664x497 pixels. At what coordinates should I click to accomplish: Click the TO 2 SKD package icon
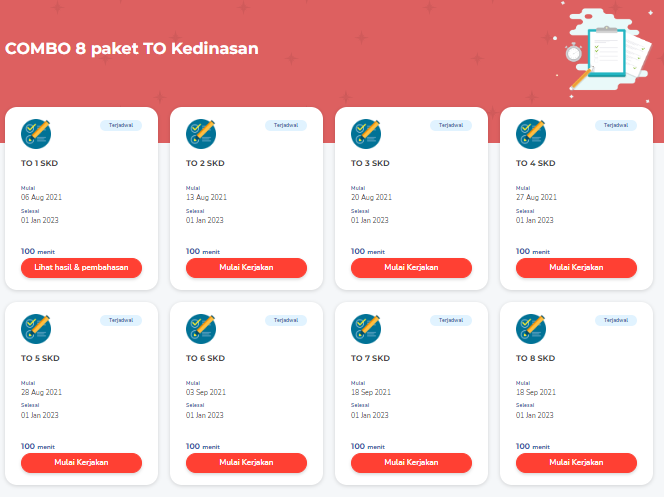(201, 133)
